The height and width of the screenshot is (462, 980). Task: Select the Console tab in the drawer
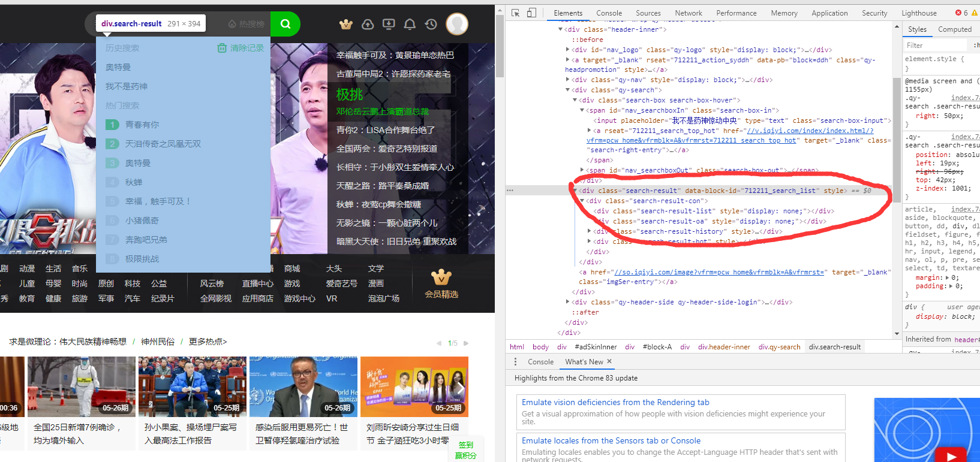pyautogui.click(x=540, y=361)
